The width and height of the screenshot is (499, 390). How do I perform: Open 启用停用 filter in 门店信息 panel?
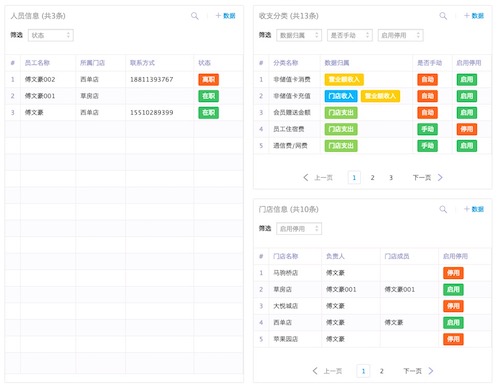pos(299,229)
